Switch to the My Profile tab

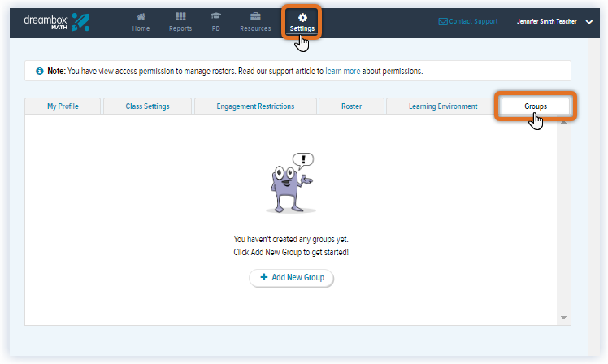63,106
